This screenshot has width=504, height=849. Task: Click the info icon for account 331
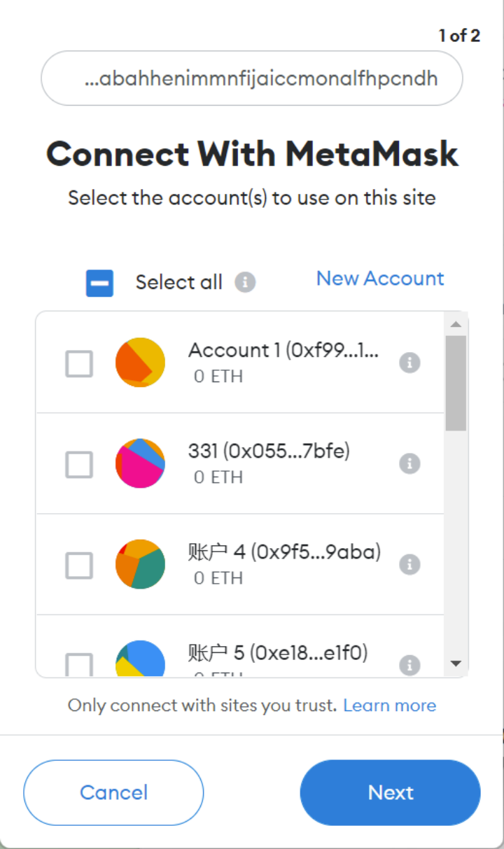point(409,463)
